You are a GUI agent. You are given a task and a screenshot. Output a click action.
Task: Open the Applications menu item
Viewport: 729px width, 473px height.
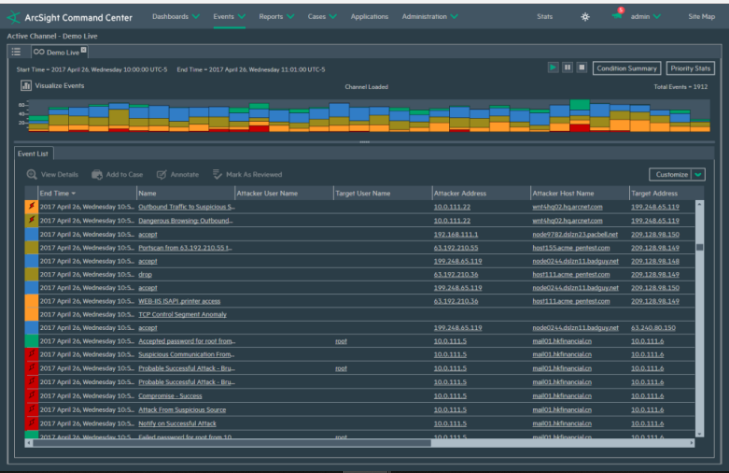click(x=369, y=17)
